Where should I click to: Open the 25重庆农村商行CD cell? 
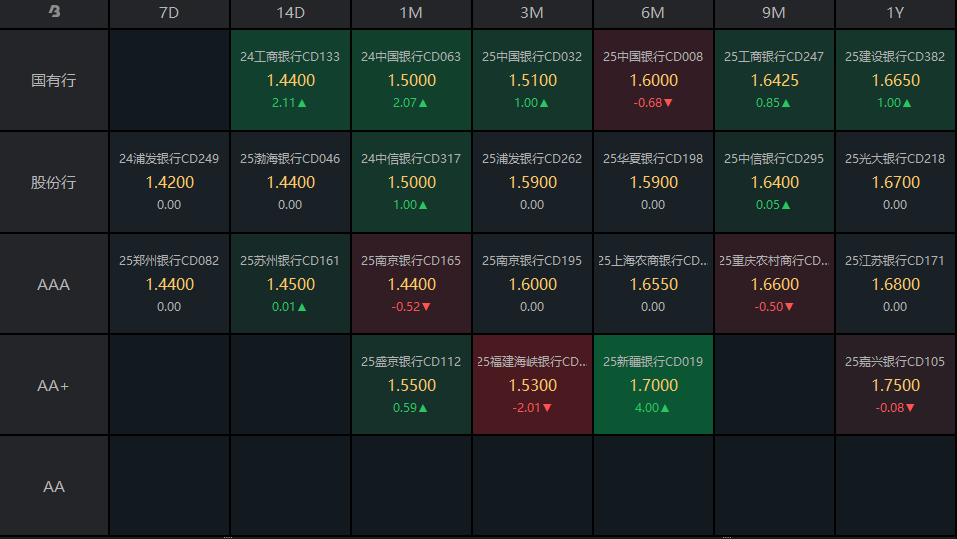point(773,284)
